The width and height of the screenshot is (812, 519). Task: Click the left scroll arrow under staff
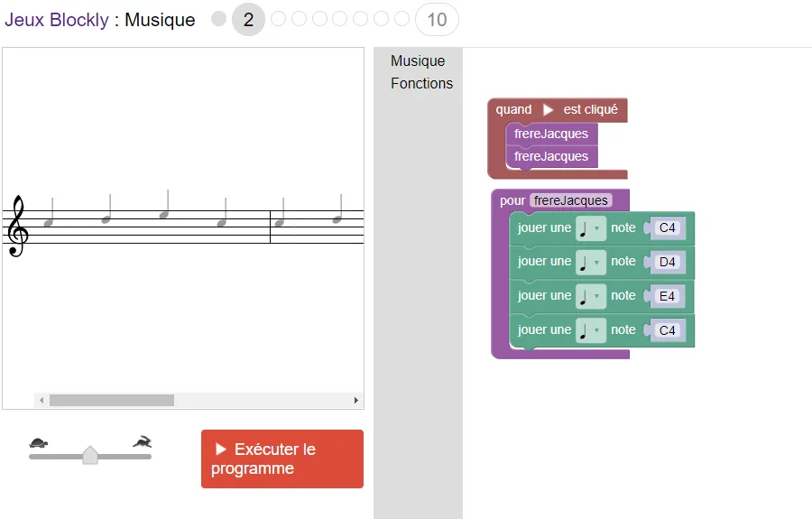point(42,400)
